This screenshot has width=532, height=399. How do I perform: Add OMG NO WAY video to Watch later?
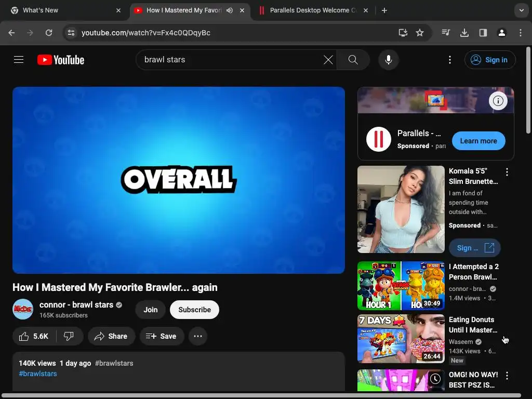[435, 379]
